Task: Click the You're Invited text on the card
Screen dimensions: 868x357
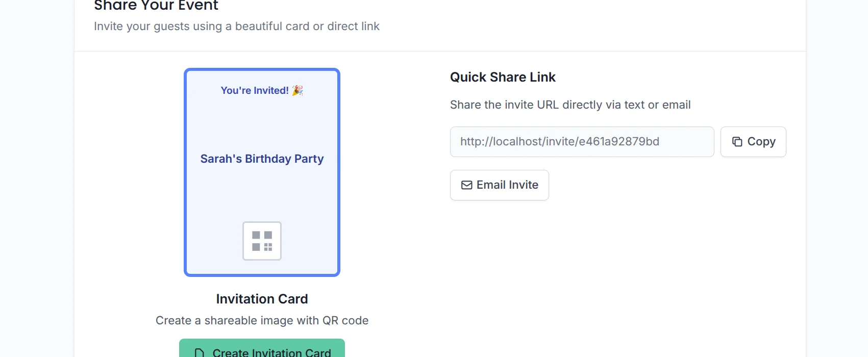Action: pos(254,90)
